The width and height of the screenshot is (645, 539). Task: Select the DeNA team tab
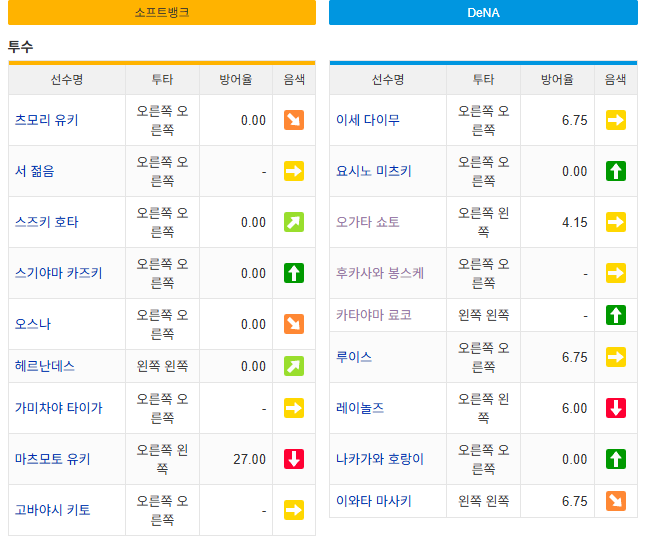(483, 12)
